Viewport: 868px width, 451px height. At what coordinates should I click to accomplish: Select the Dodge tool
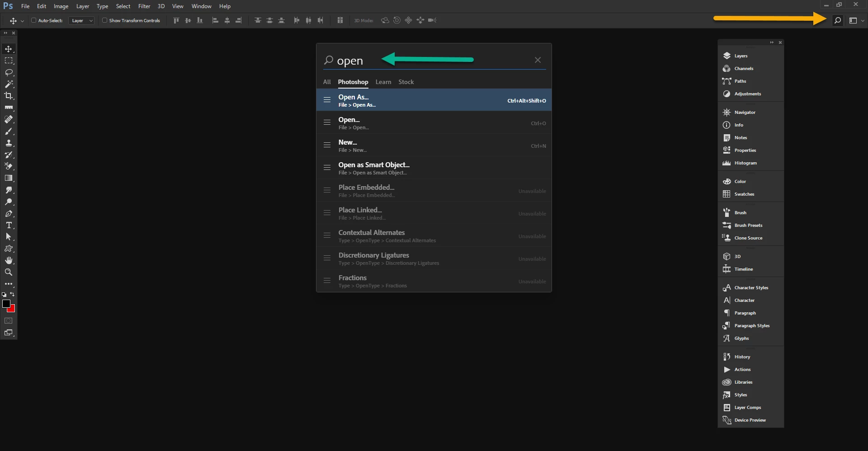(x=9, y=202)
